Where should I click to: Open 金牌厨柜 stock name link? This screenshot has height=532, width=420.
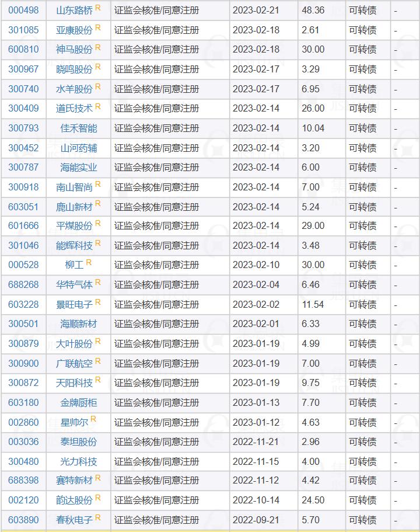[x=79, y=403]
